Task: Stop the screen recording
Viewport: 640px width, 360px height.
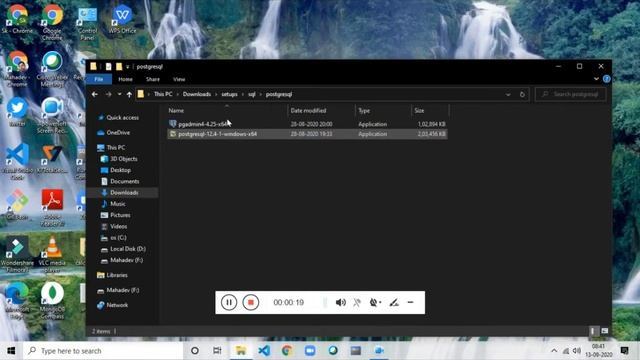Action: tap(251, 302)
